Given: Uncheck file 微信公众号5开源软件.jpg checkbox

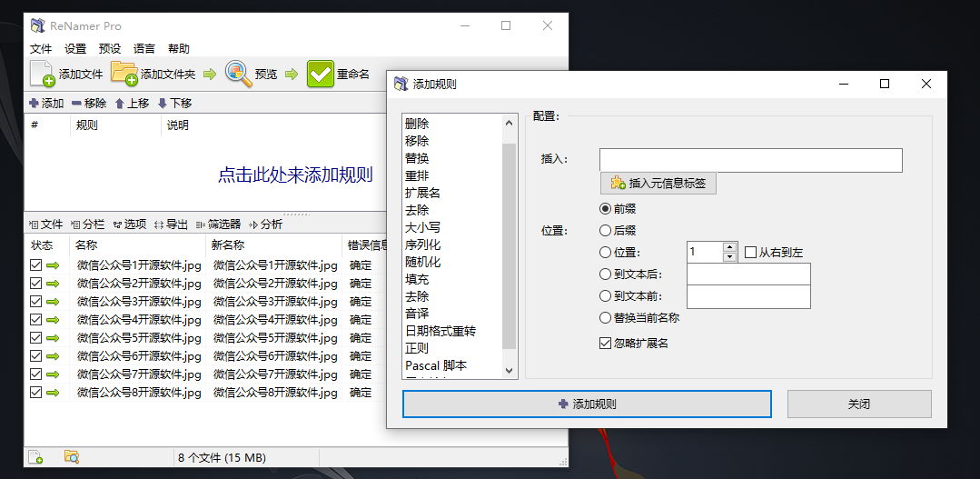Looking at the screenshot, I should click(35, 338).
